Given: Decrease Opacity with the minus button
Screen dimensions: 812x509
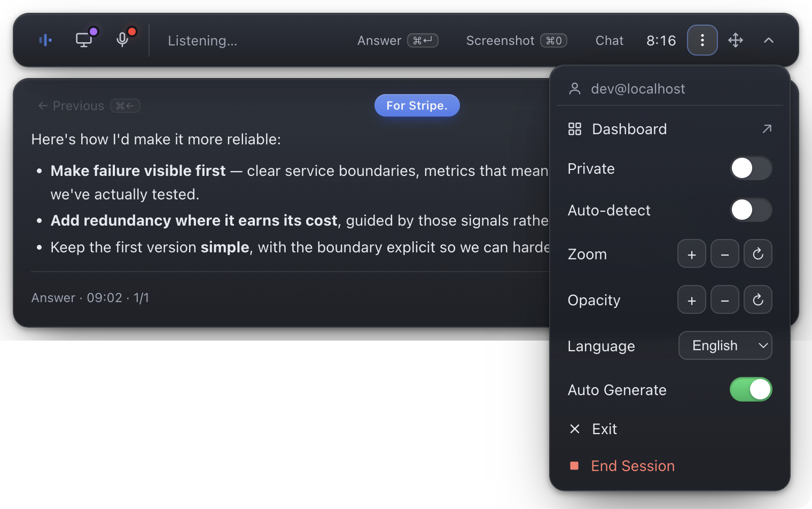Looking at the screenshot, I should point(725,299).
